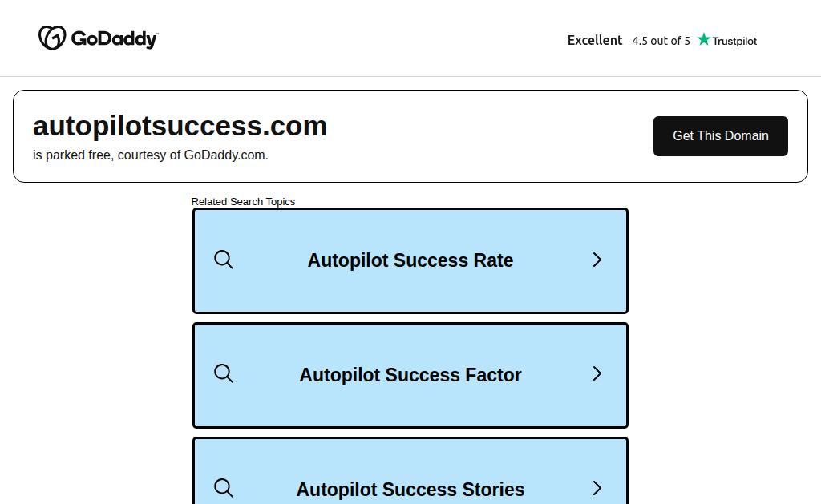The height and width of the screenshot is (504, 821).
Task: Click the Get This Domain button
Action: point(721,136)
